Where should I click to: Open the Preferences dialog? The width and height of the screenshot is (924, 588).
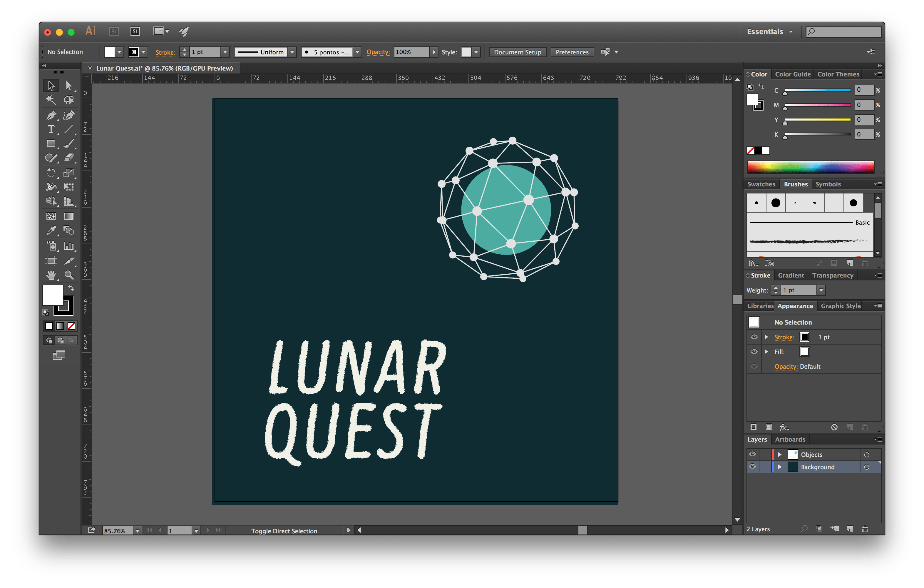[572, 52]
